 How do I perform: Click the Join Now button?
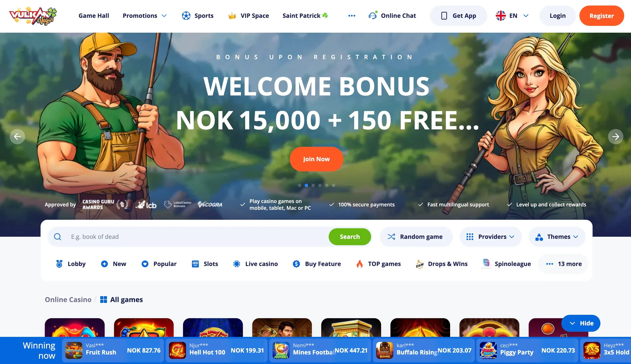click(316, 159)
